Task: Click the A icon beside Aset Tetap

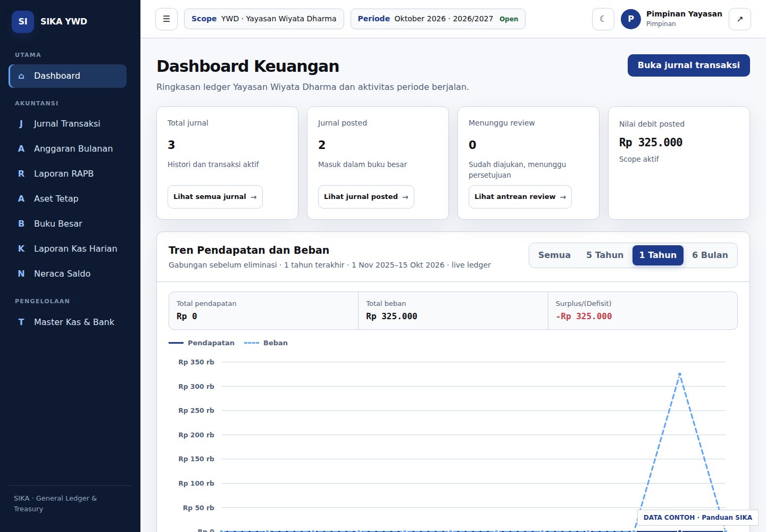Action: tap(21, 199)
